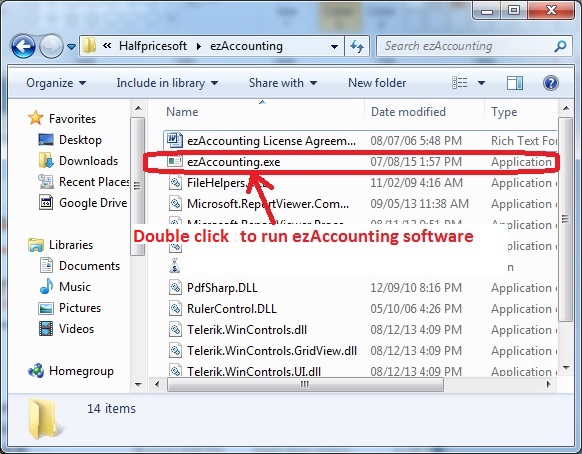Click the Homegroup icon in the sidebar

pyautogui.click(x=36, y=370)
